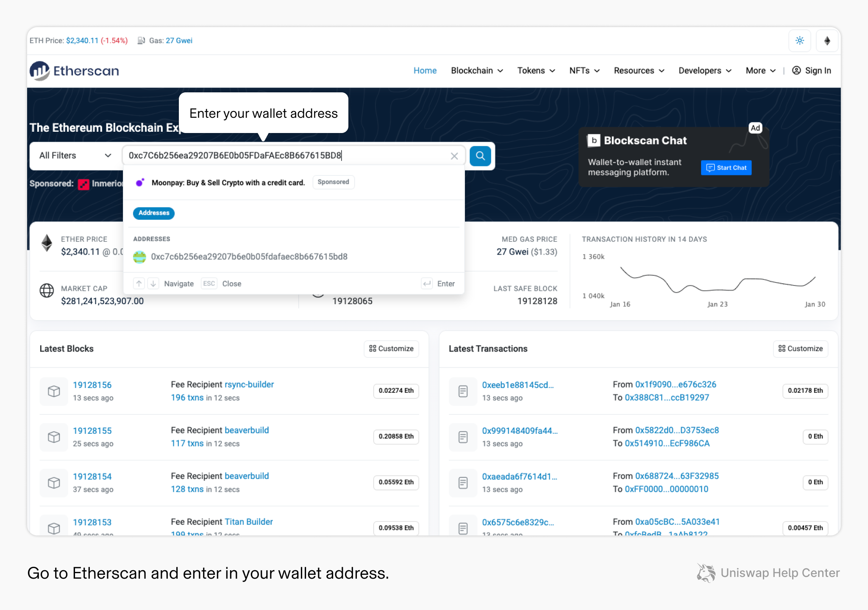Click the Enter key icon
This screenshot has width=868, height=610.
tap(427, 283)
